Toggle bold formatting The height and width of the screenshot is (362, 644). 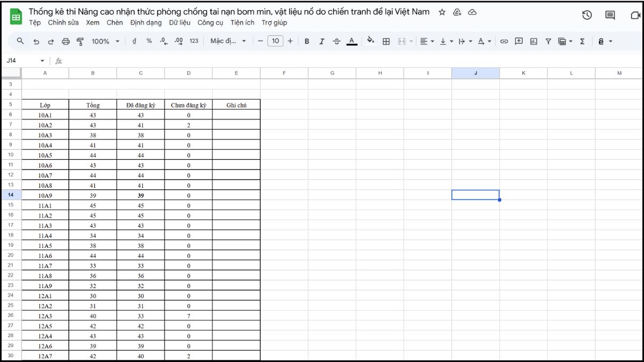coord(306,41)
